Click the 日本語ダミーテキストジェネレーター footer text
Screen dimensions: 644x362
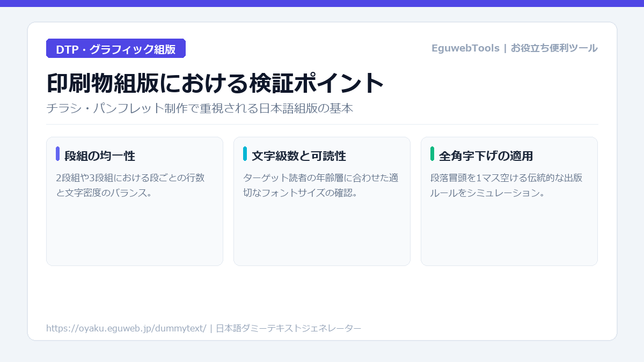click(288, 328)
